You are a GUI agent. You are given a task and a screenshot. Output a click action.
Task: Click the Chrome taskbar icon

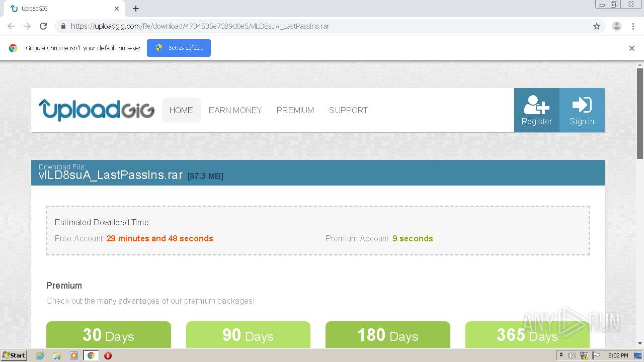[91, 355]
